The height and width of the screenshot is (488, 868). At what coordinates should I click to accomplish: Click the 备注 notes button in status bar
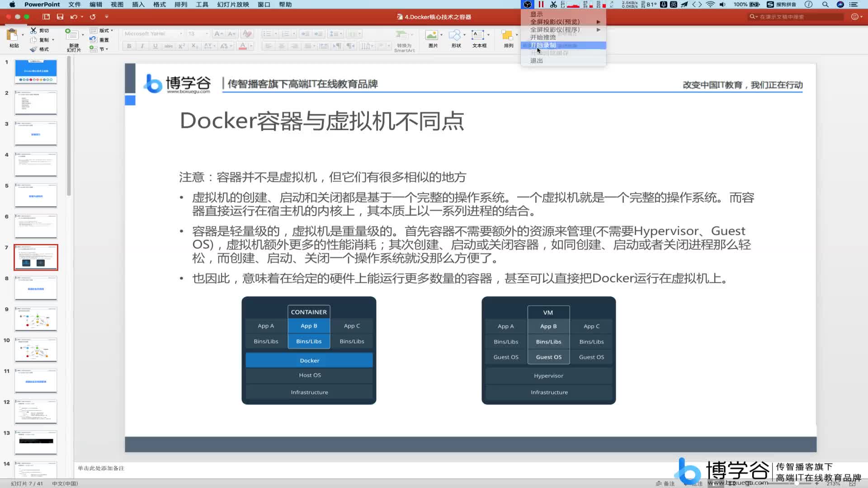point(665,483)
